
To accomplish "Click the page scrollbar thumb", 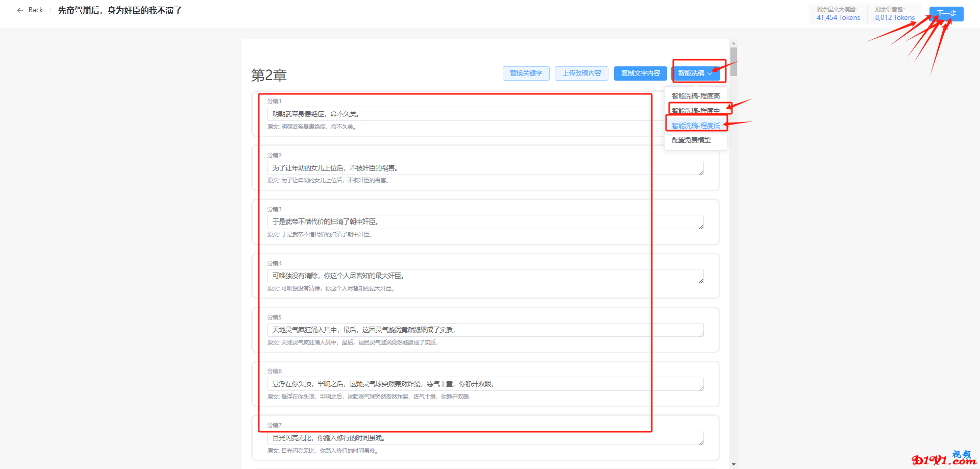I will pyautogui.click(x=733, y=62).
